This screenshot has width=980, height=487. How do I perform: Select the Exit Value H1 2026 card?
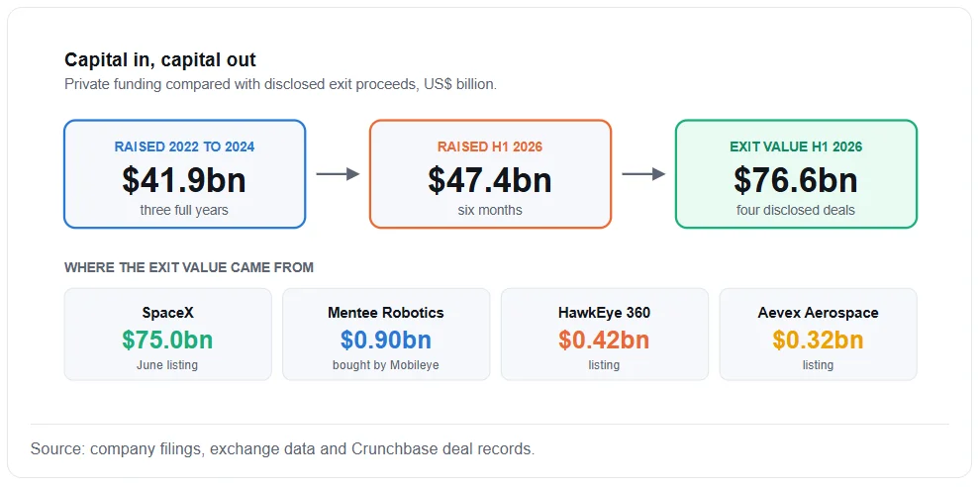point(796,174)
